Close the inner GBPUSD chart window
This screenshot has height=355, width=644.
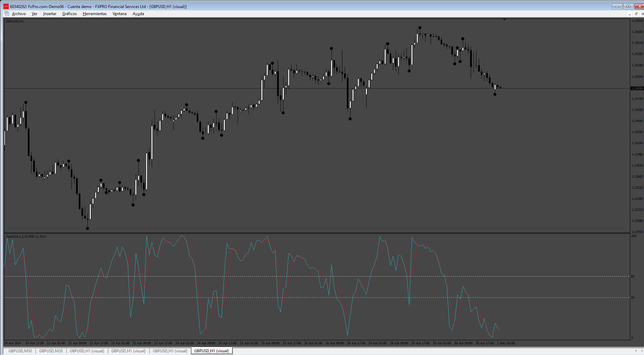(642, 14)
